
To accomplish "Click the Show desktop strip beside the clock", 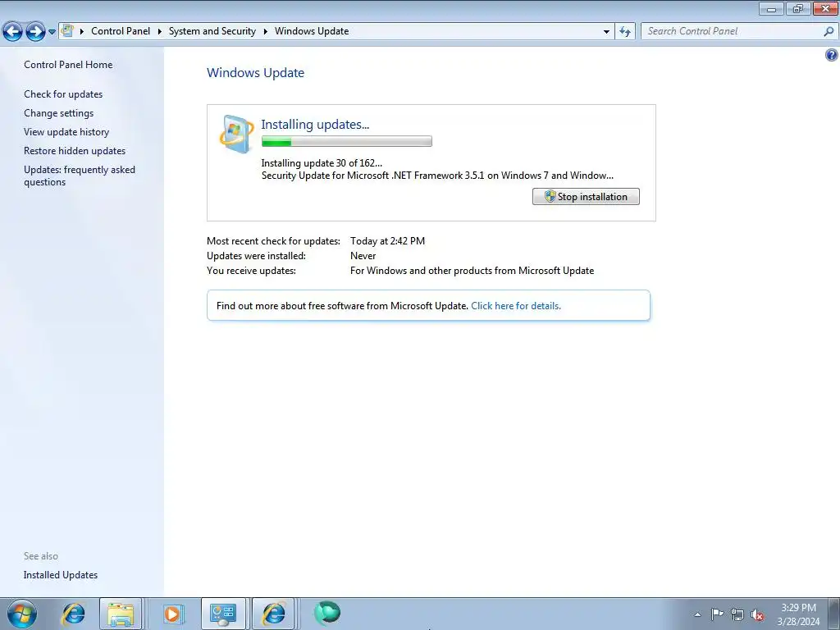I will 834,614.
